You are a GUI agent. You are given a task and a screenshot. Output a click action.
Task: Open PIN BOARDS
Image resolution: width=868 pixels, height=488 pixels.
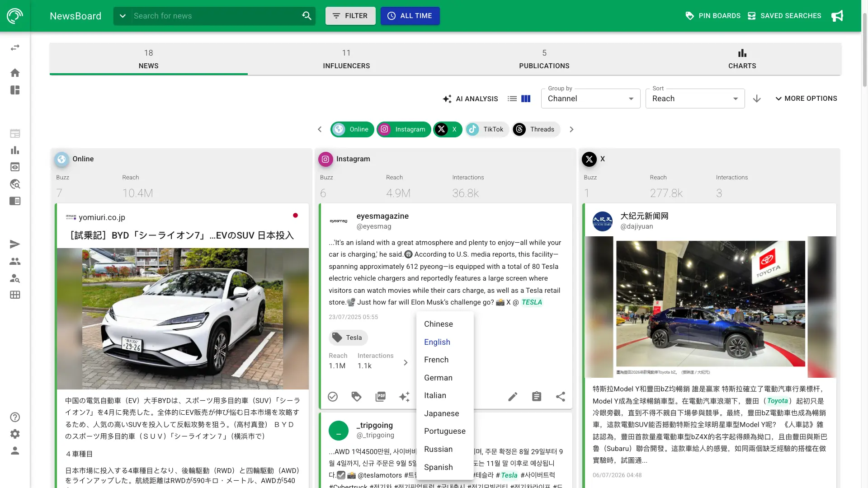tap(713, 16)
